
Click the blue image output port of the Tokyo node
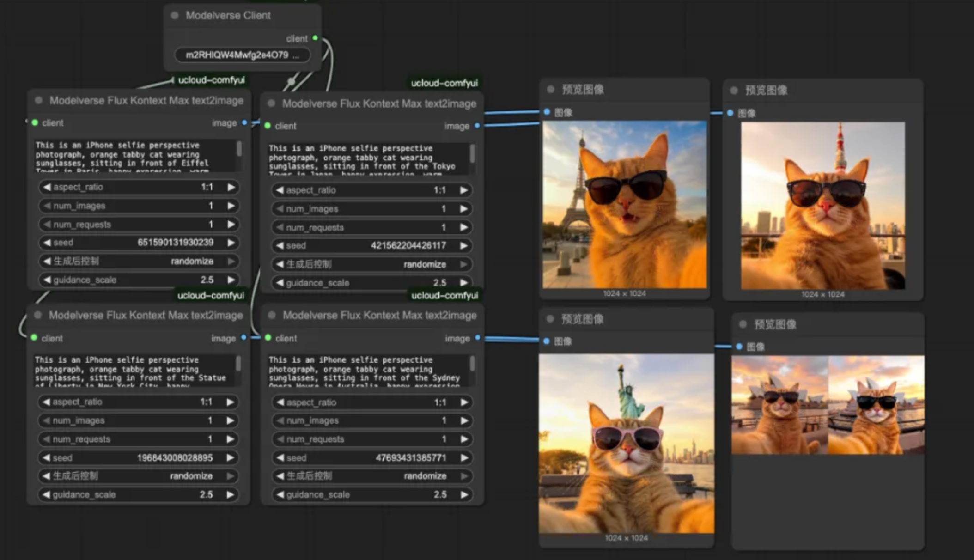point(477,126)
